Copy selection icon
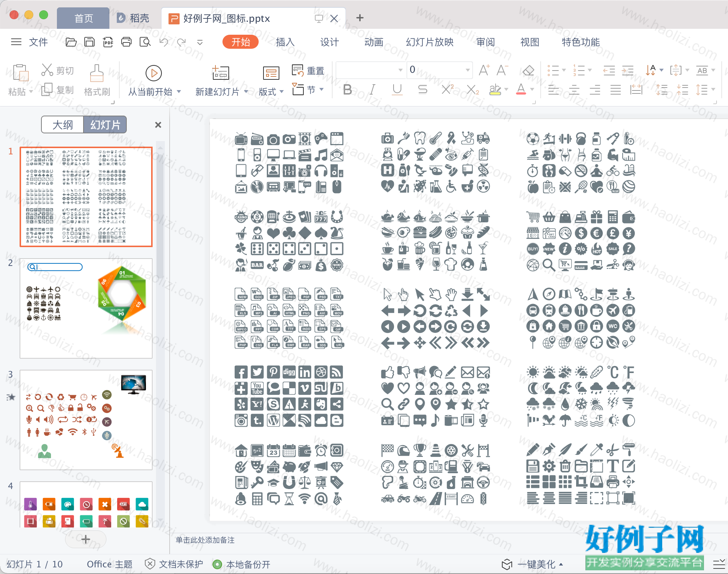Image resolution: width=728 pixels, height=574 pixels. (x=47, y=89)
